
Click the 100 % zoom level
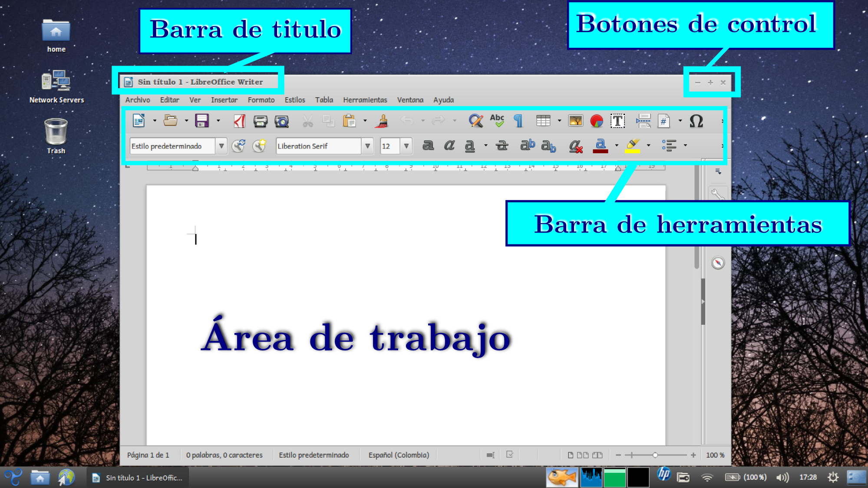[x=715, y=455]
